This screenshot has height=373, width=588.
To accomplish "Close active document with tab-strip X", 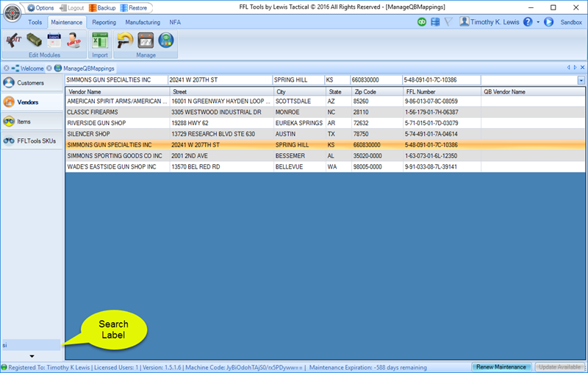I will click(582, 68).
